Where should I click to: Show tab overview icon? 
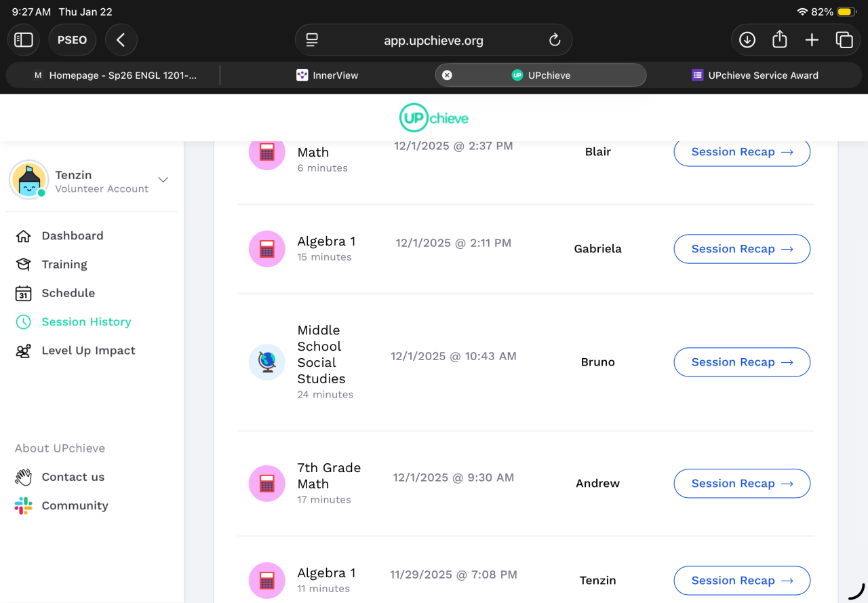click(844, 40)
